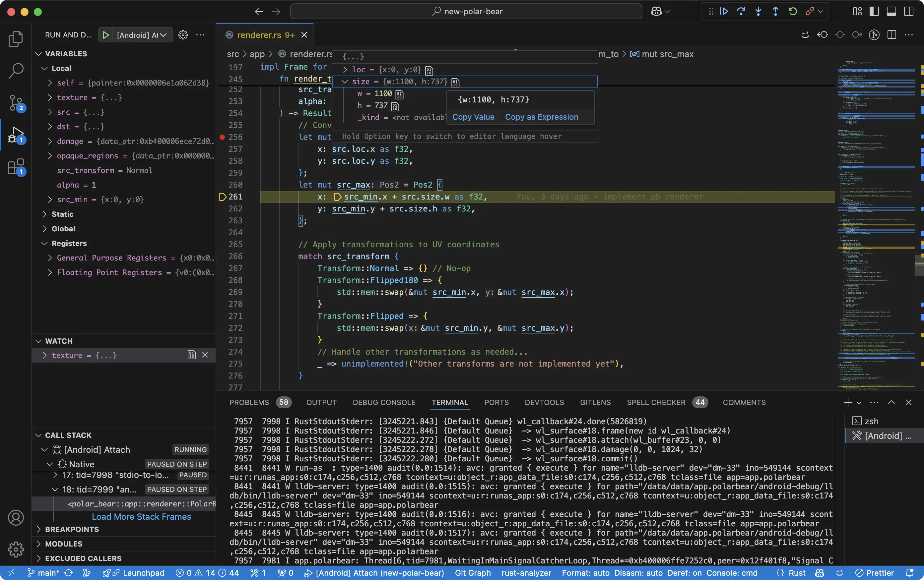Click rust-analyzer status item
This screenshot has height=580, width=924.
pos(526,573)
